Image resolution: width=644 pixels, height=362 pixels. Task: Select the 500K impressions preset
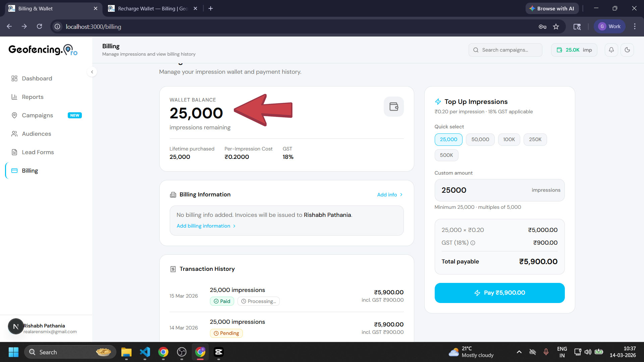[446, 155]
